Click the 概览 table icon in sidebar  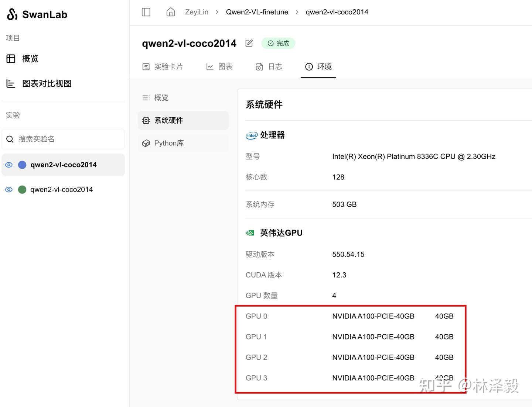click(x=11, y=59)
